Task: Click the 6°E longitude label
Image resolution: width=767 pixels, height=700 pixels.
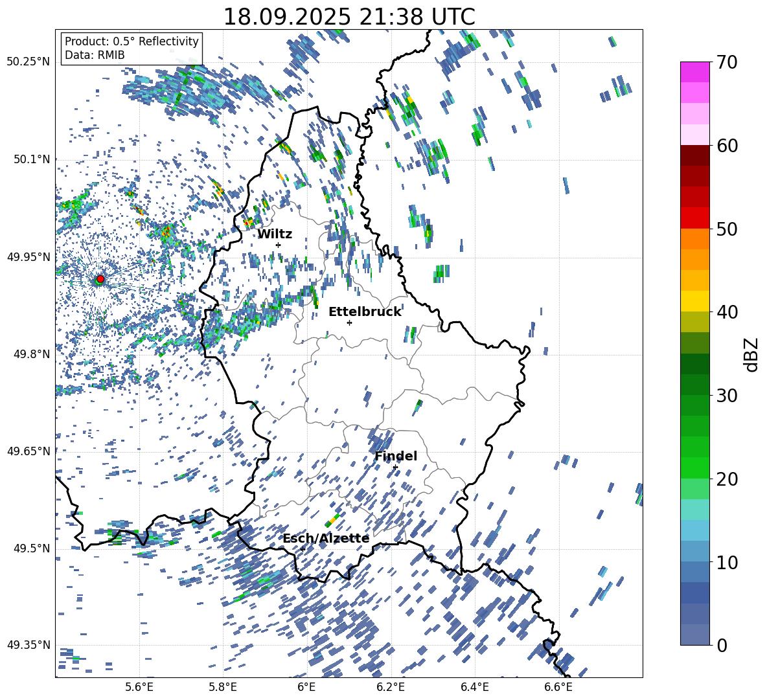Action: [306, 687]
